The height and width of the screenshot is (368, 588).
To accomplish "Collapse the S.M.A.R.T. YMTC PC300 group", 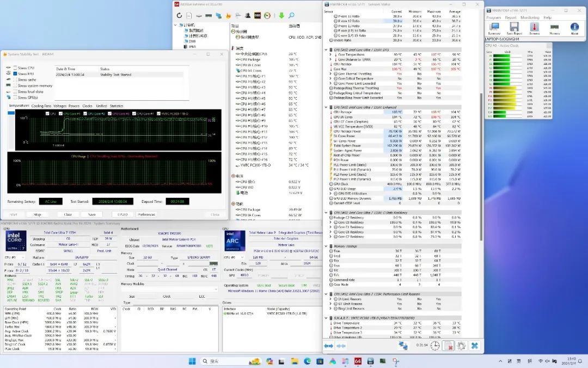I will coord(326,318).
